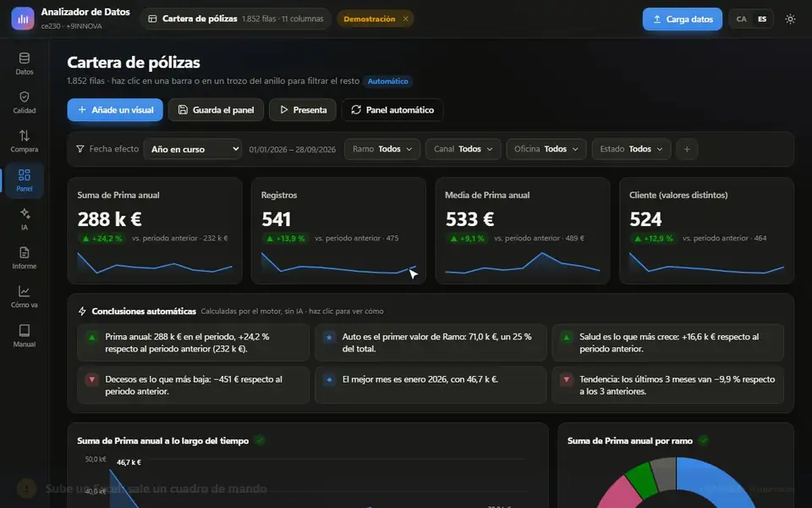
Task: Click insight text 'Salud es lo que más crece'
Action: (x=669, y=343)
